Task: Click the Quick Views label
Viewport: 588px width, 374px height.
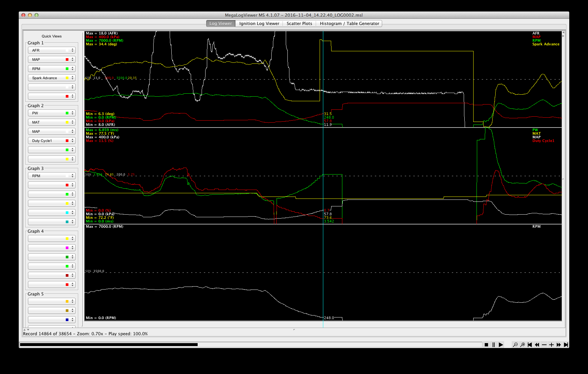Action: [52, 36]
